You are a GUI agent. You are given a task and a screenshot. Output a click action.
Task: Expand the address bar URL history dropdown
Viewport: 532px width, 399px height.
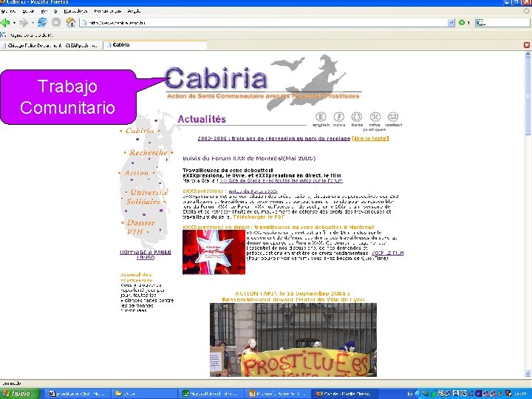(451, 23)
